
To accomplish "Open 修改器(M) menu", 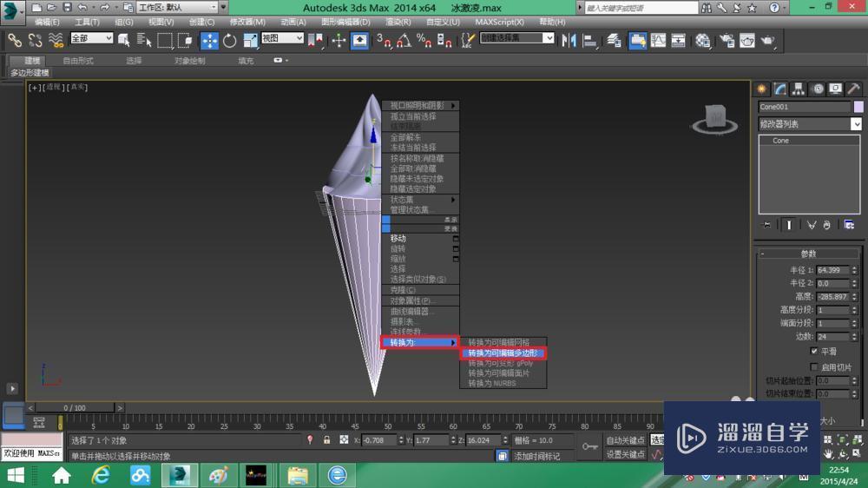I will [247, 22].
